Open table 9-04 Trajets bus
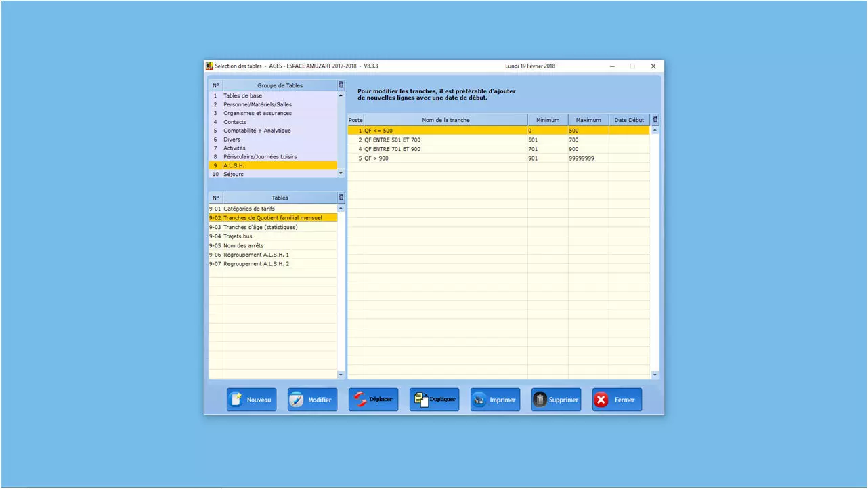Image resolution: width=868 pixels, height=489 pixels. [272, 236]
